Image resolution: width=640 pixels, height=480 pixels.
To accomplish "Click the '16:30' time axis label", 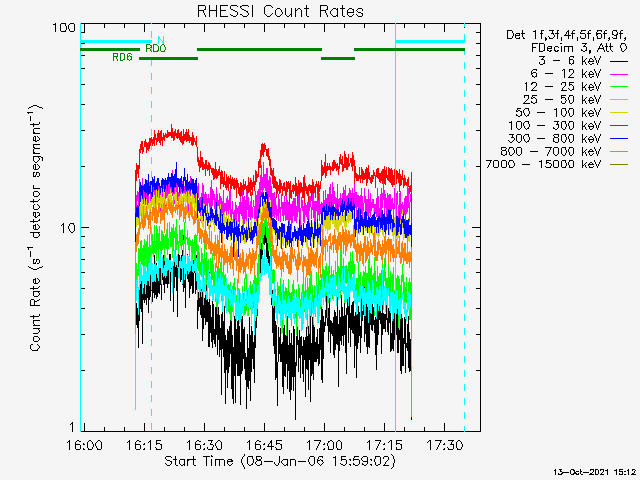I will tap(204, 445).
